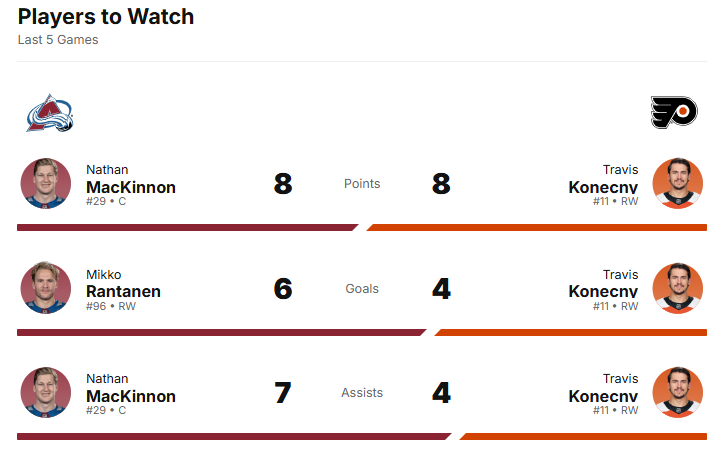
Task: Click MacKinnon's headshot in the Assists row
Action: (46, 392)
